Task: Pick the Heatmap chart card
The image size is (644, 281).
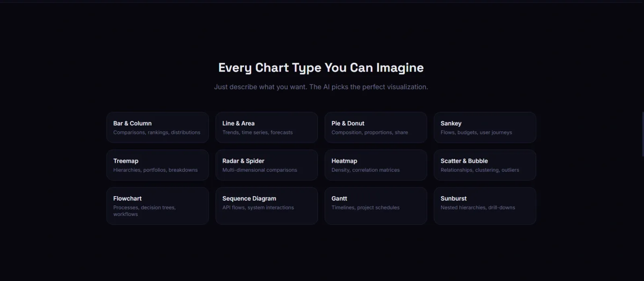Action: (376, 165)
